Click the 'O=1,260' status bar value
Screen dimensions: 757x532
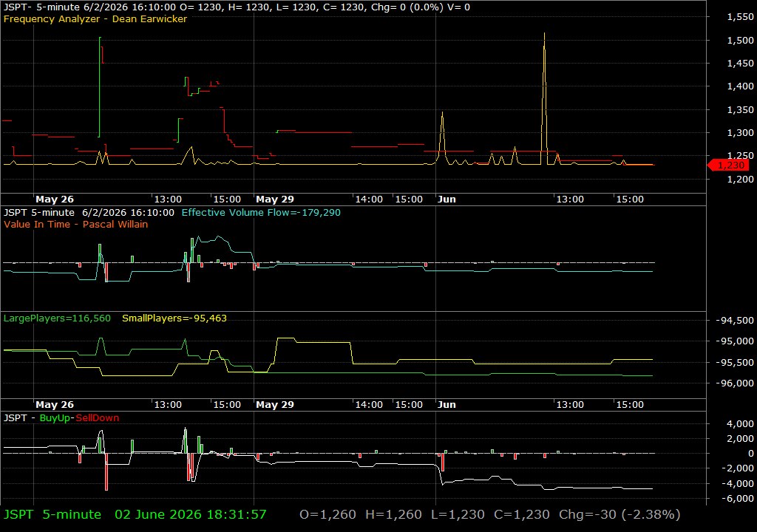click(327, 514)
